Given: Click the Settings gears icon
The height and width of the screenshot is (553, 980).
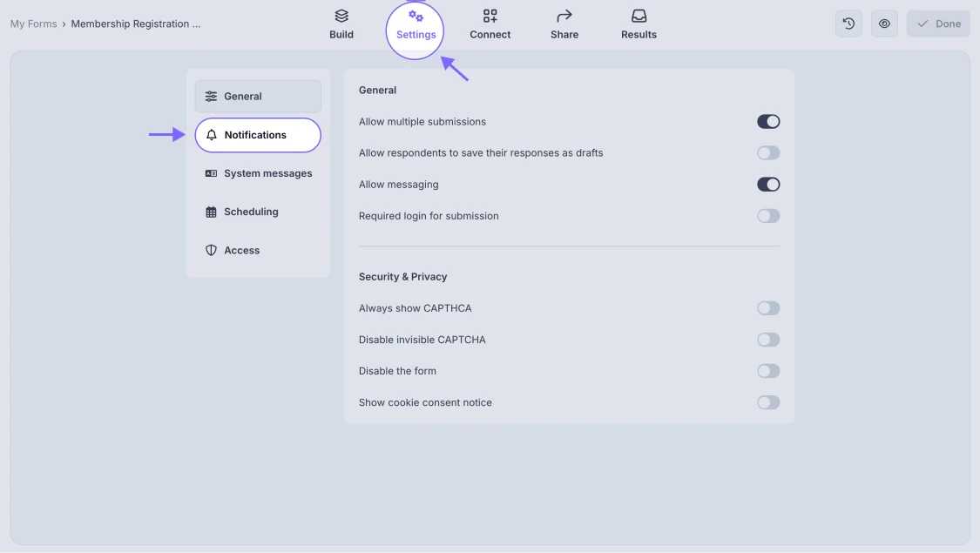Looking at the screenshot, I should (416, 17).
